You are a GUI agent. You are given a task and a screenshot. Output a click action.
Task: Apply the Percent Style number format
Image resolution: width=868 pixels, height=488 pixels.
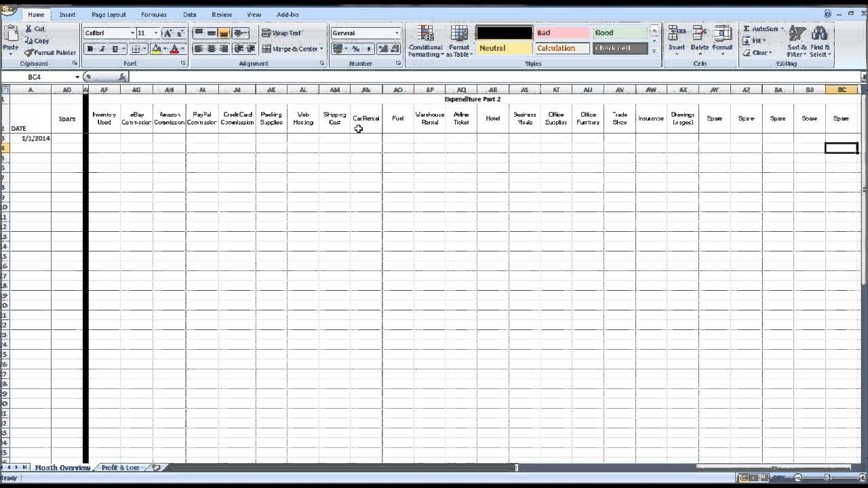coord(355,49)
